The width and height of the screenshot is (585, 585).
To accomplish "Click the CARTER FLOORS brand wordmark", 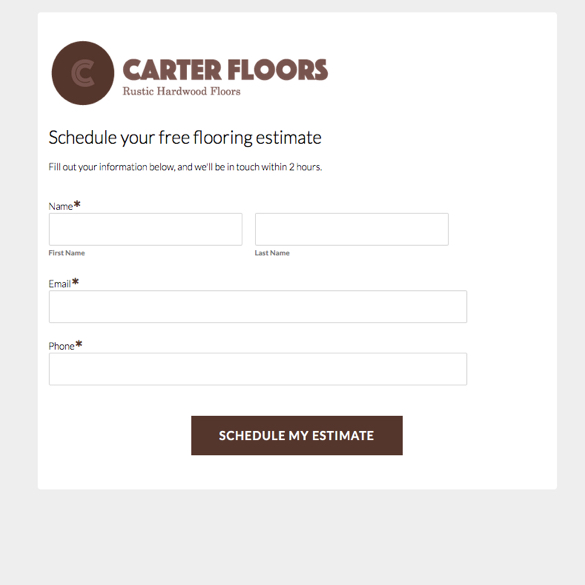I will pyautogui.click(x=225, y=70).
